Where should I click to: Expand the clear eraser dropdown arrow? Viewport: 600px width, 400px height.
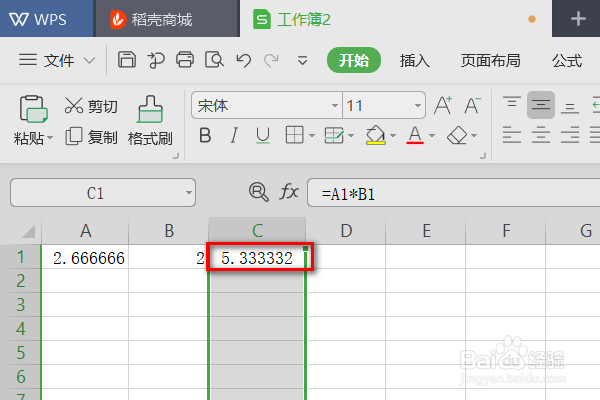(474, 136)
